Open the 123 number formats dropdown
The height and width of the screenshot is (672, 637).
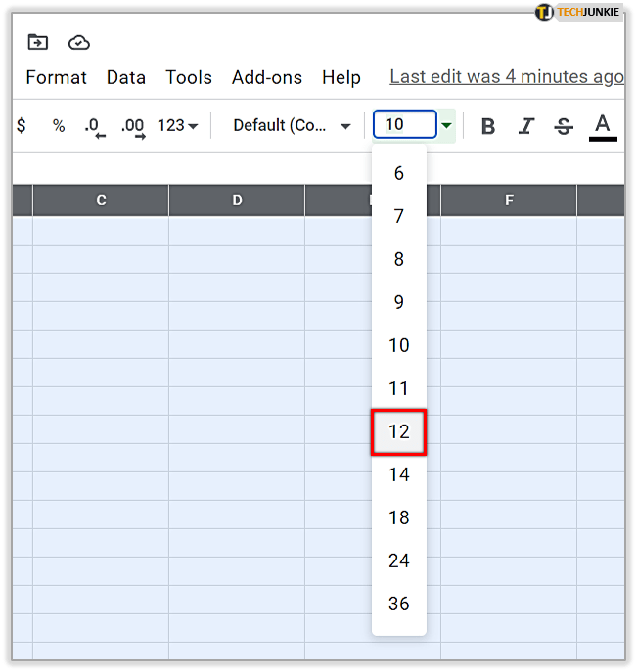click(x=178, y=126)
